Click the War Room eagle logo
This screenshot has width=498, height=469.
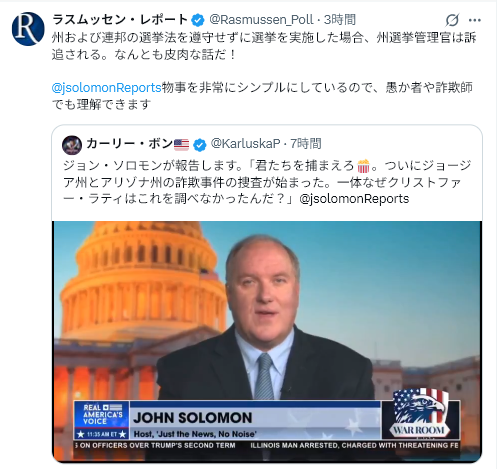[x=419, y=414]
